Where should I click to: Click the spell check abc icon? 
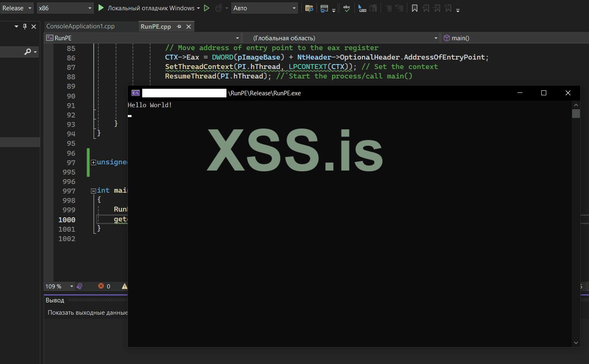(x=347, y=8)
